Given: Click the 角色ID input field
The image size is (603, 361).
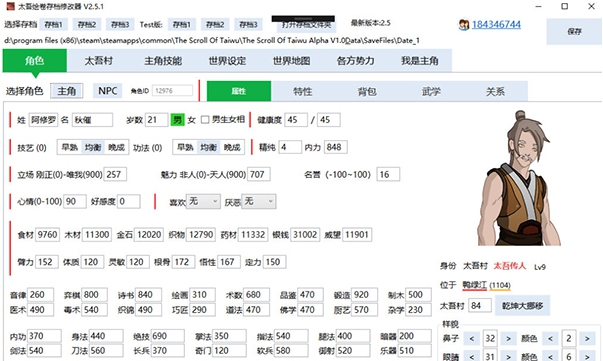Looking at the screenshot, I should coord(172,91).
